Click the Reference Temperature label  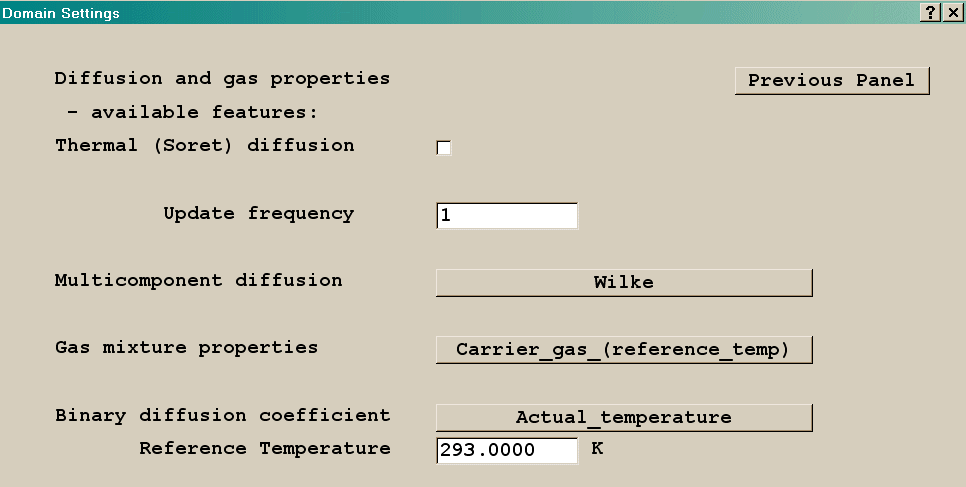tap(264, 449)
